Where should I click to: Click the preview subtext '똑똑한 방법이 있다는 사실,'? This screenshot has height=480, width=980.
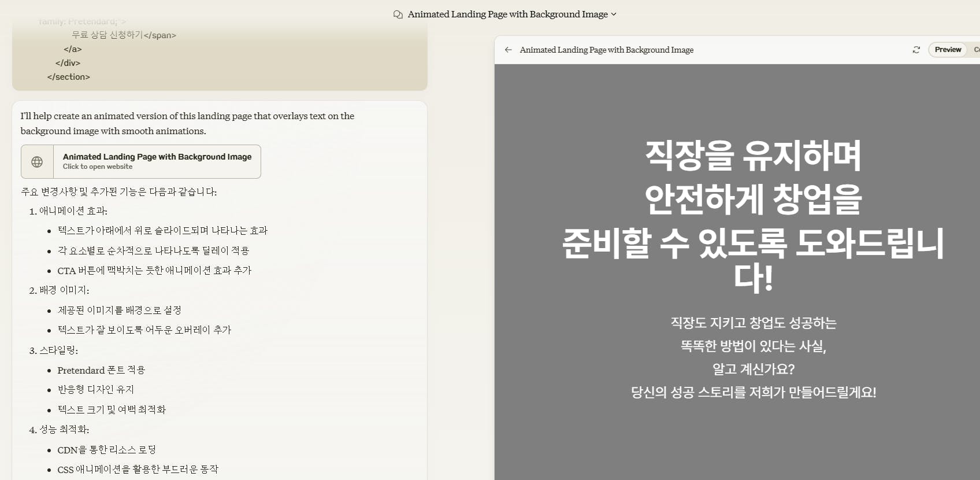click(753, 346)
